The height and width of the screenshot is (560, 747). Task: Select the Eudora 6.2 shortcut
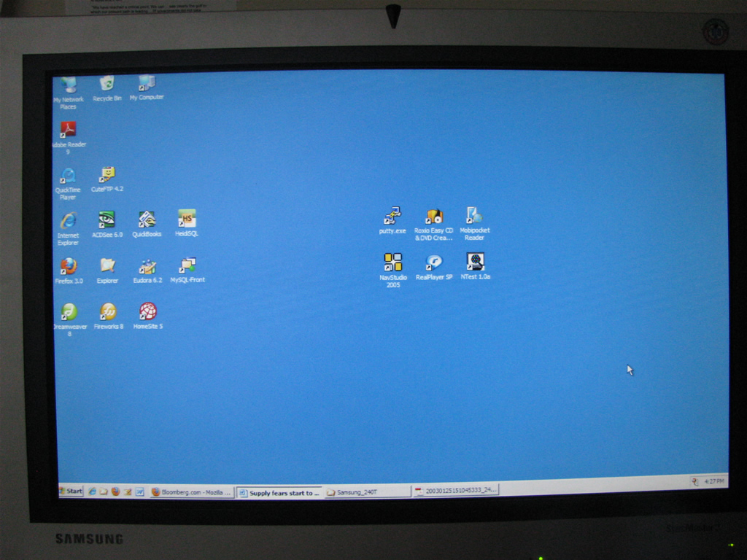pos(147,271)
